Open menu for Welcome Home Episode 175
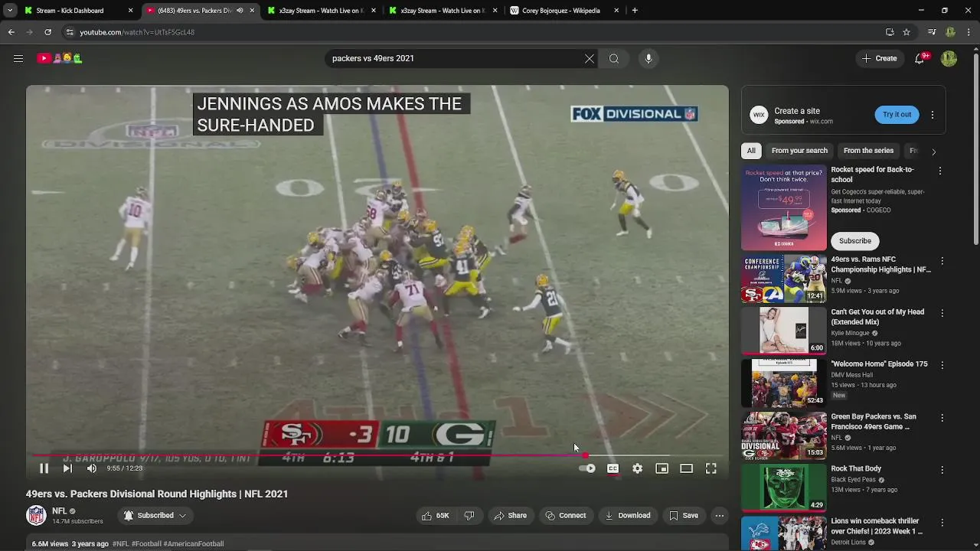The width and height of the screenshot is (980, 551). coord(942,366)
